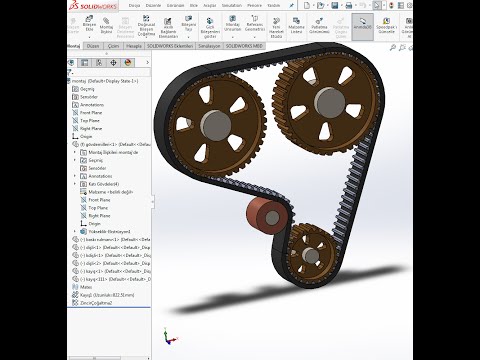This screenshot has width=480, height=360.
Task: Click Patlatma Görünümü (exploded view) tool
Action: 319,25
